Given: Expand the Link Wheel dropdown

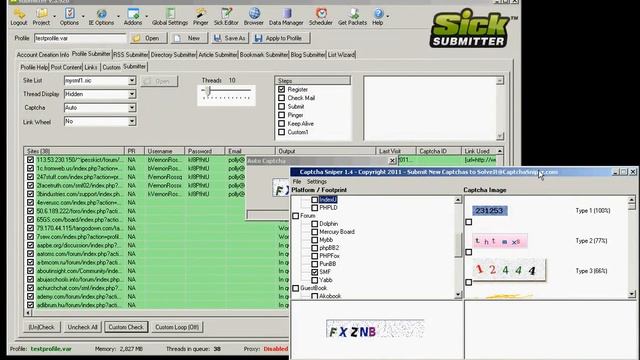Looking at the screenshot, I should [131, 121].
